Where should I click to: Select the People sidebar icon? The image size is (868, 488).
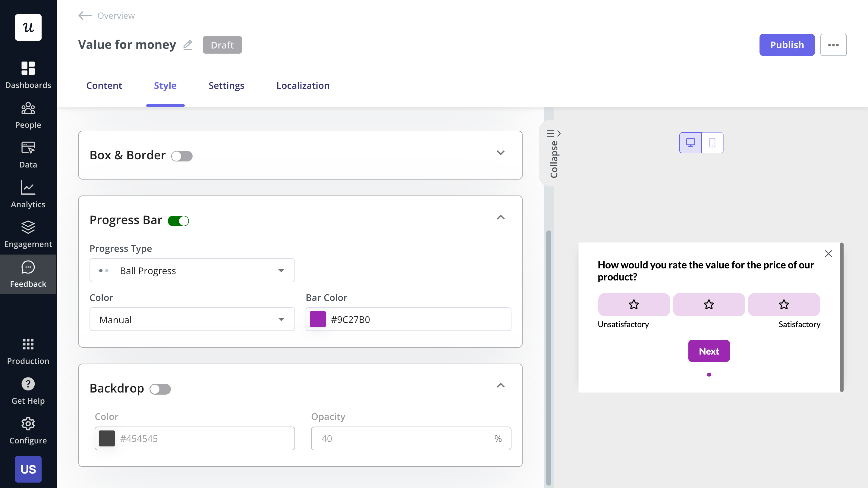[x=28, y=114]
